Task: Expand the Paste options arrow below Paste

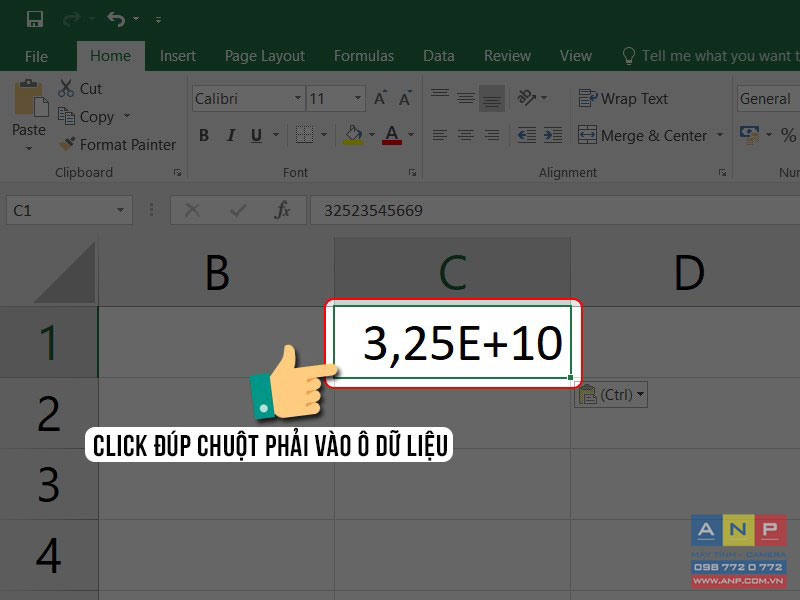Action: (x=29, y=148)
